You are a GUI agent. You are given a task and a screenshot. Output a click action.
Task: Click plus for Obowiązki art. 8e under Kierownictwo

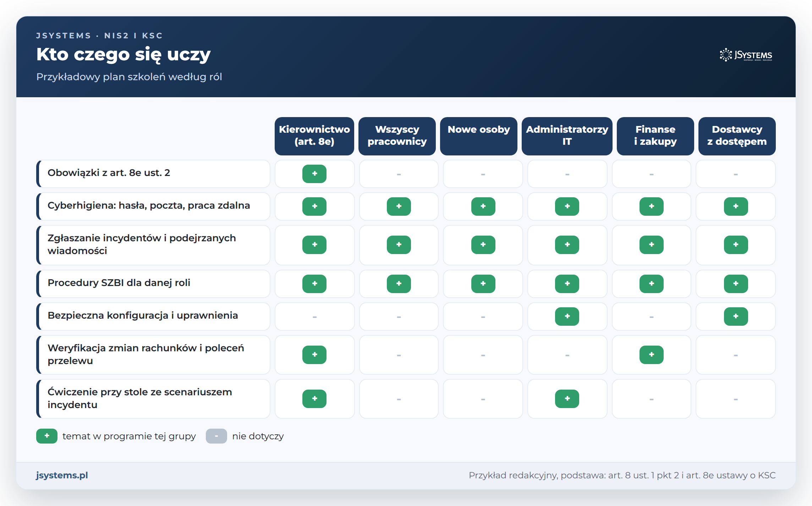point(314,174)
